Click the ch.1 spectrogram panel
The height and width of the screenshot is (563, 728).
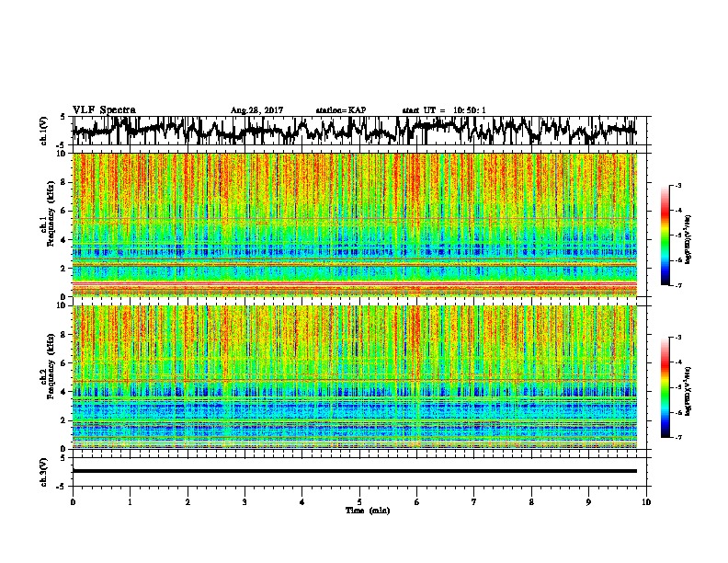[x=355, y=224]
